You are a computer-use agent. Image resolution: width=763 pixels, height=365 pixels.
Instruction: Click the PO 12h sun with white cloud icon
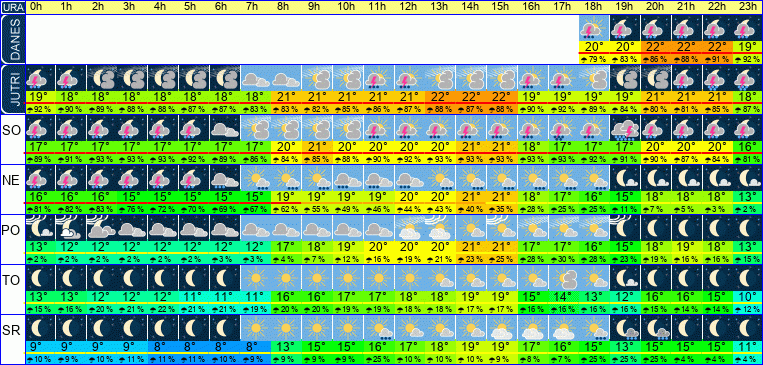[x=409, y=227]
